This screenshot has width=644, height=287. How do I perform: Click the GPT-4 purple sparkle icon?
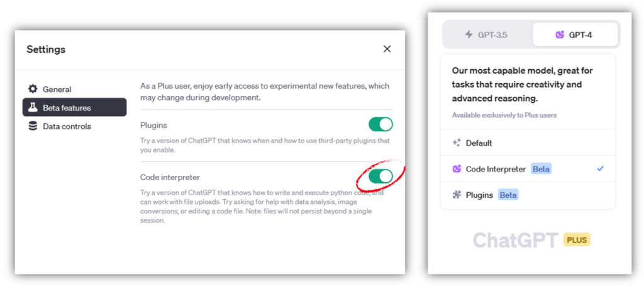click(x=560, y=35)
